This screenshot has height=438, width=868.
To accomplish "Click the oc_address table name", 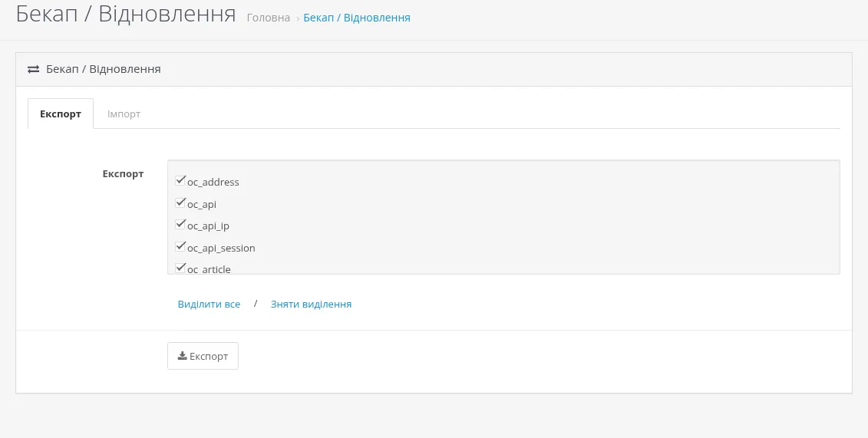I will (213, 182).
